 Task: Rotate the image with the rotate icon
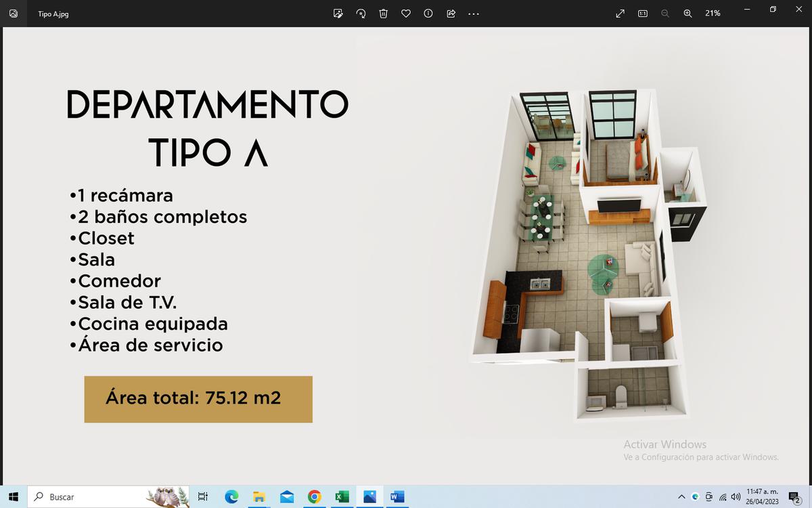pyautogui.click(x=361, y=14)
